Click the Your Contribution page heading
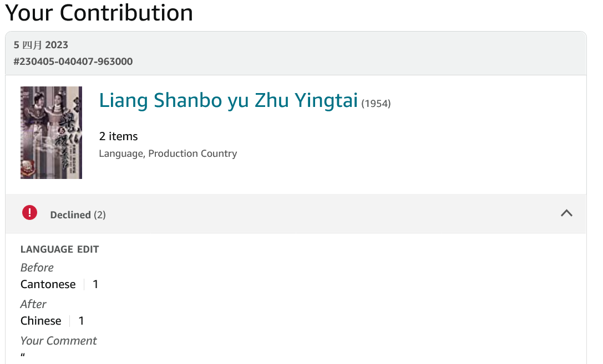This screenshot has width=603, height=364. [99, 12]
